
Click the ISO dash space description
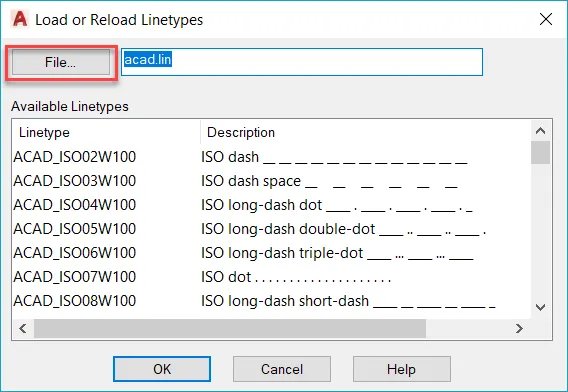pos(329,181)
